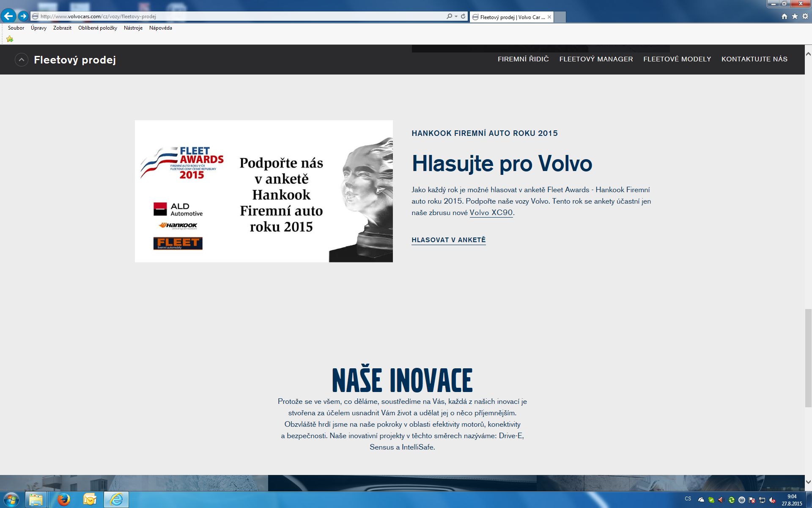Go forward with the Forward arrow
Screen dimensions: 812x508
coord(23,16)
